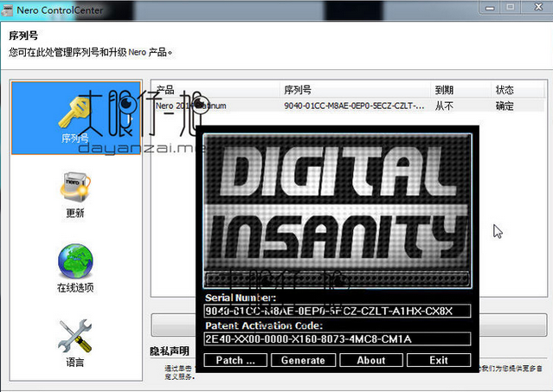
Task: Maximize the Nero ControlCenter window
Action: [511, 7]
